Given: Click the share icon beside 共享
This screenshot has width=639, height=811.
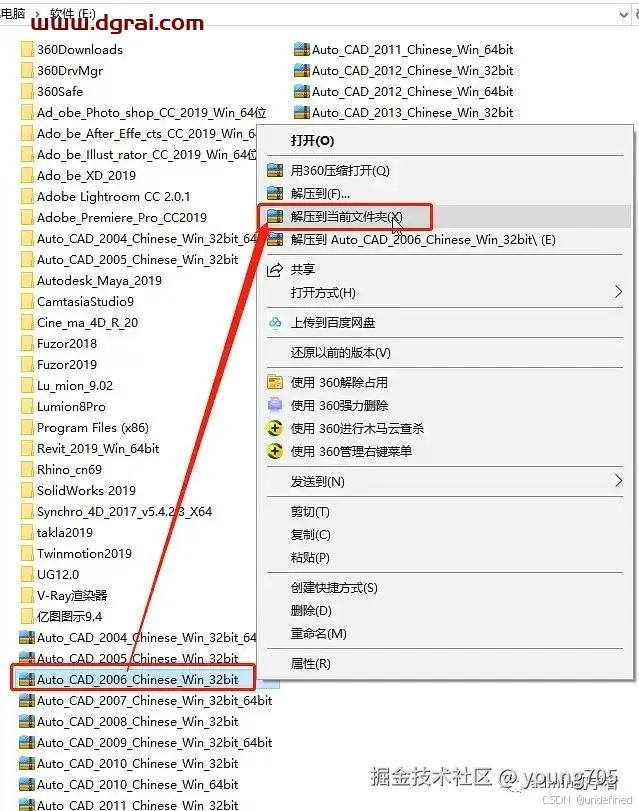Looking at the screenshot, I should [x=275, y=269].
